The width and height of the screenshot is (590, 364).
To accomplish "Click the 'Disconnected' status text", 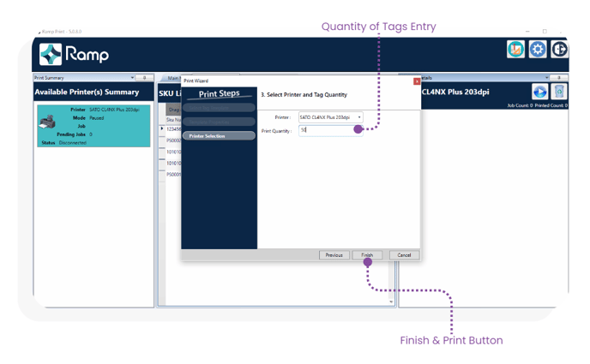I will coord(73,143).
